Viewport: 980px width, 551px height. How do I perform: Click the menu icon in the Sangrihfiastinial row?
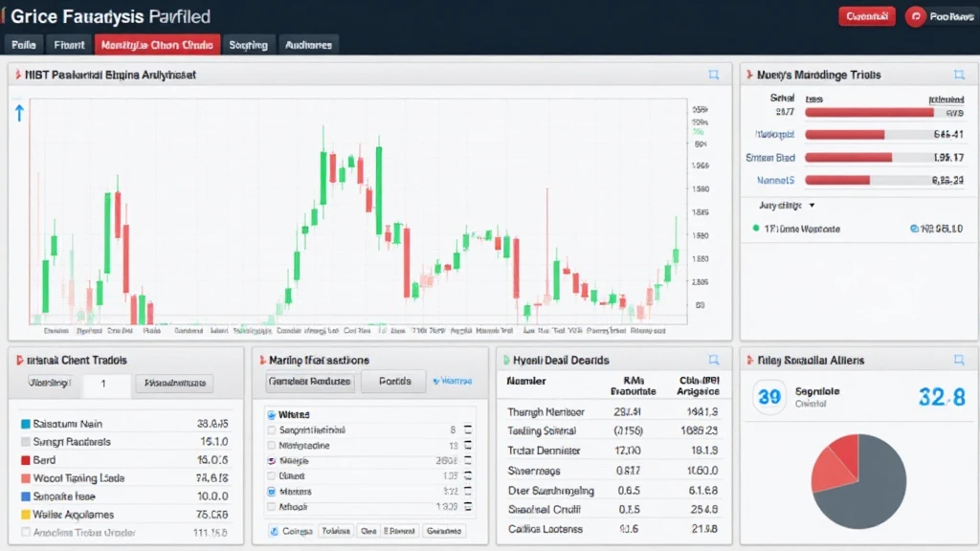pos(467,430)
